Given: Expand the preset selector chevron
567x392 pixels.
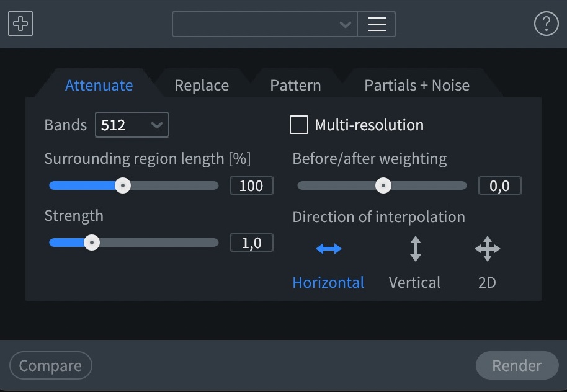Looking at the screenshot, I should click(346, 24).
